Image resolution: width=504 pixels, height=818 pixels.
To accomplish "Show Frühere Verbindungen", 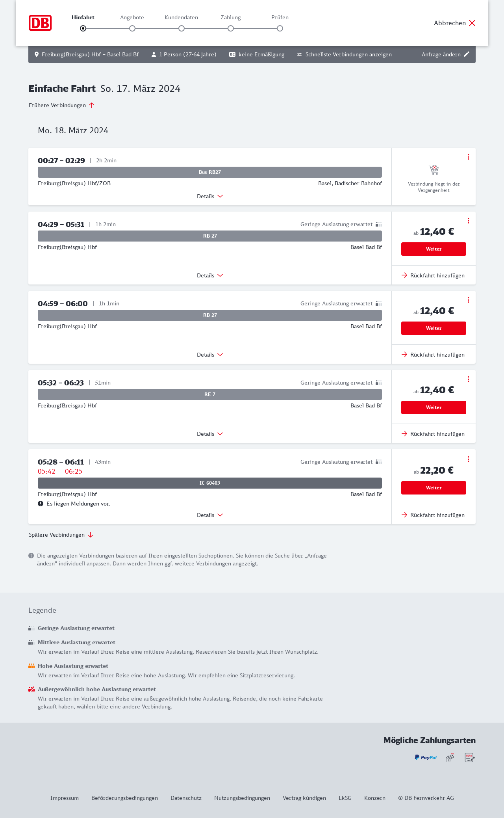I will pyautogui.click(x=62, y=105).
